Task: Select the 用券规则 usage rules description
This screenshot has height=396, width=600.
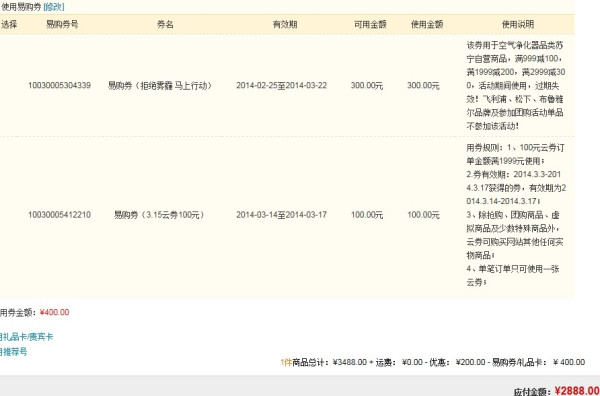Action: 516,215
